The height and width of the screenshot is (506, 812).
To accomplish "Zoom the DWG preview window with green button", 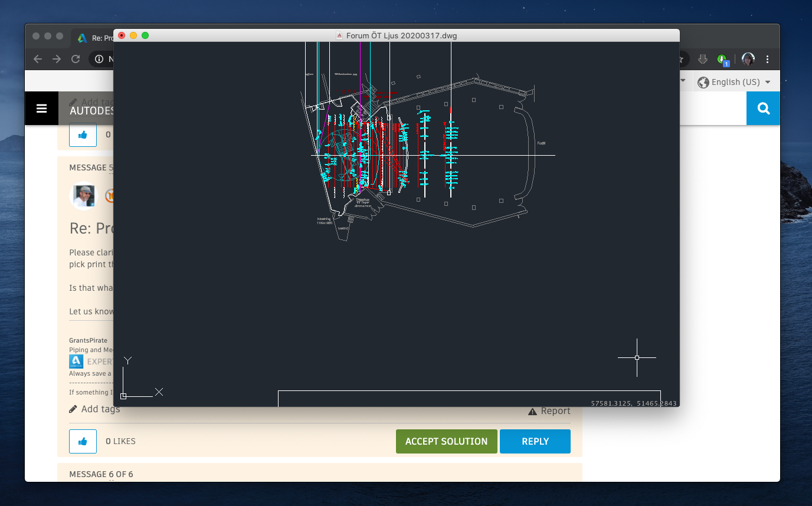I will [x=145, y=35].
